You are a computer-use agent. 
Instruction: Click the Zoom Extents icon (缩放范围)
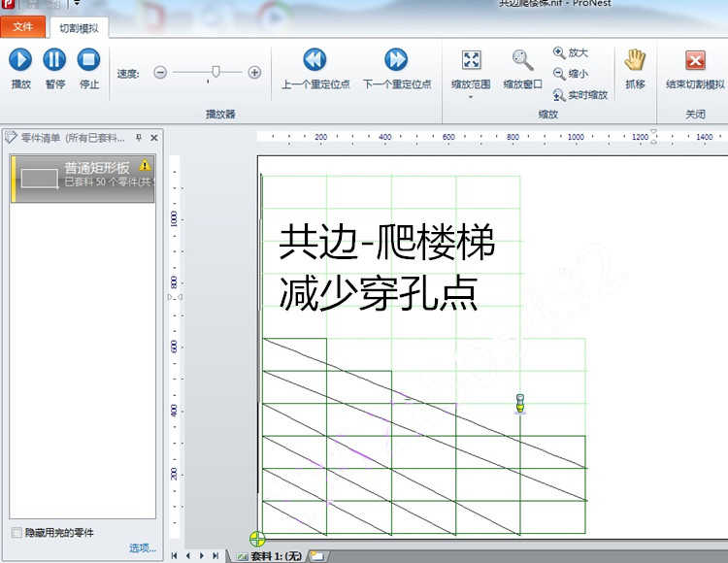(471, 60)
